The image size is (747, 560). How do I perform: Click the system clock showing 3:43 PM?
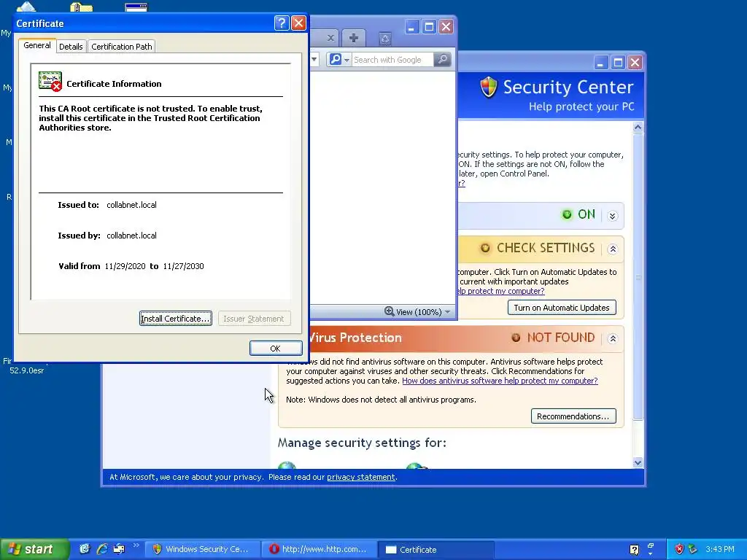[x=720, y=549]
